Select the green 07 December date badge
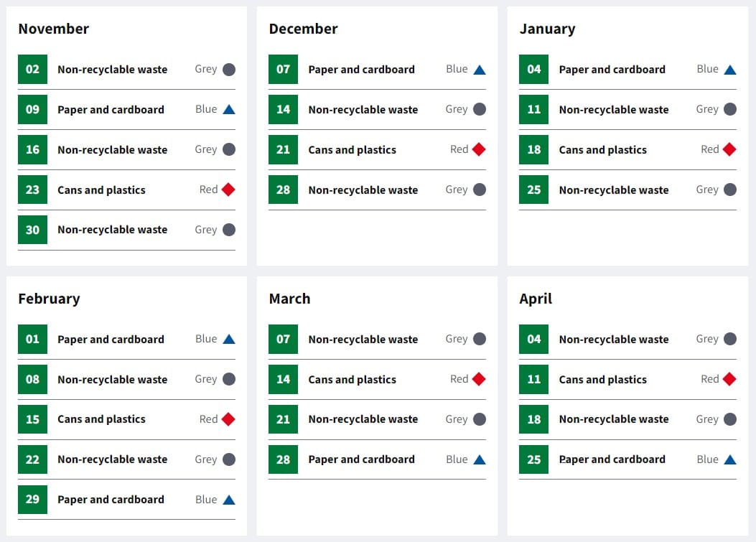The height and width of the screenshot is (542, 756). (284, 70)
